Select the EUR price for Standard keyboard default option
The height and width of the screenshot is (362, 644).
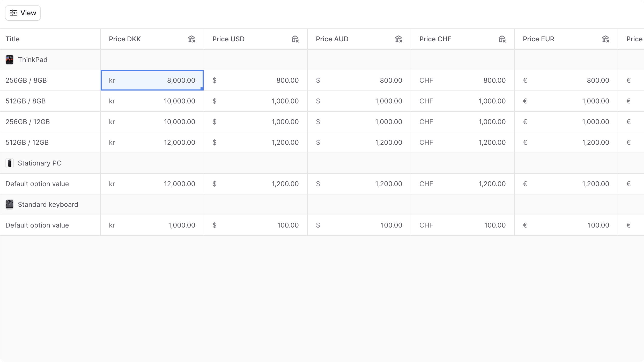point(566,225)
